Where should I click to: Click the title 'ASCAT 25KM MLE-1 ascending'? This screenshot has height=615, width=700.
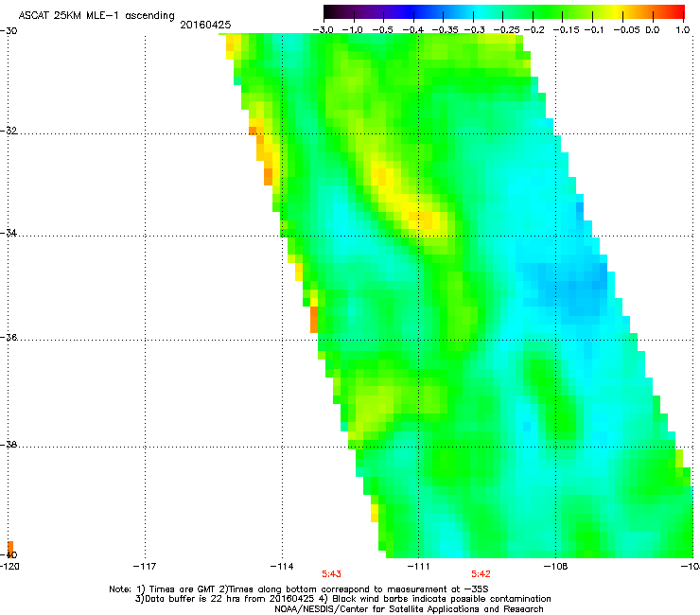pos(96,16)
